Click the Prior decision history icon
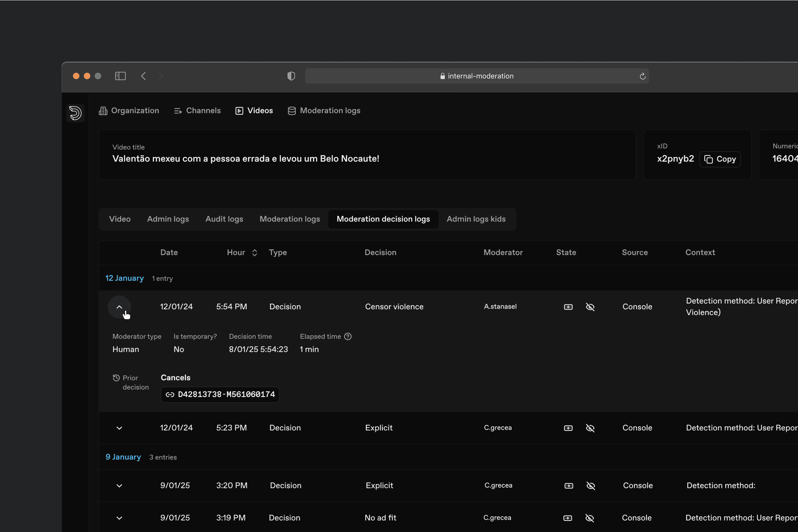Image resolution: width=798 pixels, height=532 pixels. [x=116, y=378]
